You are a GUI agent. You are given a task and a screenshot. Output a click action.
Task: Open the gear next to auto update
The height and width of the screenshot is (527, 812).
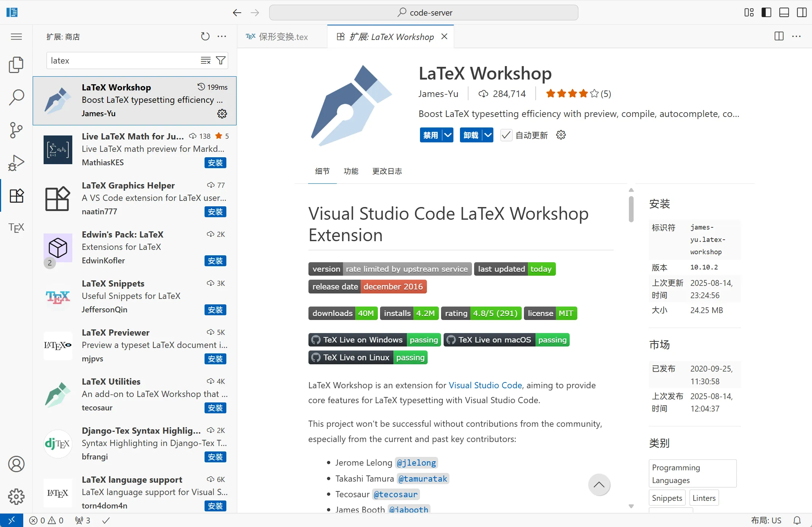tap(561, 135)
